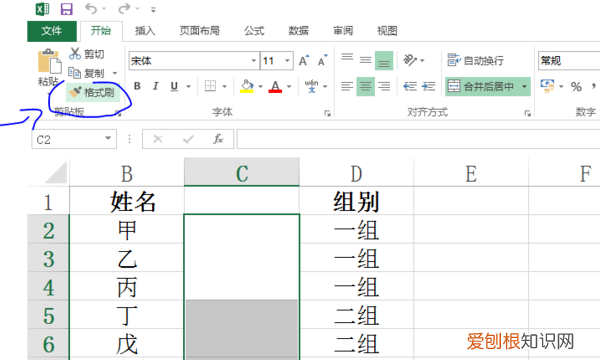Redo the last action
This screenshot has height=360, width=600.
(124, 8)
